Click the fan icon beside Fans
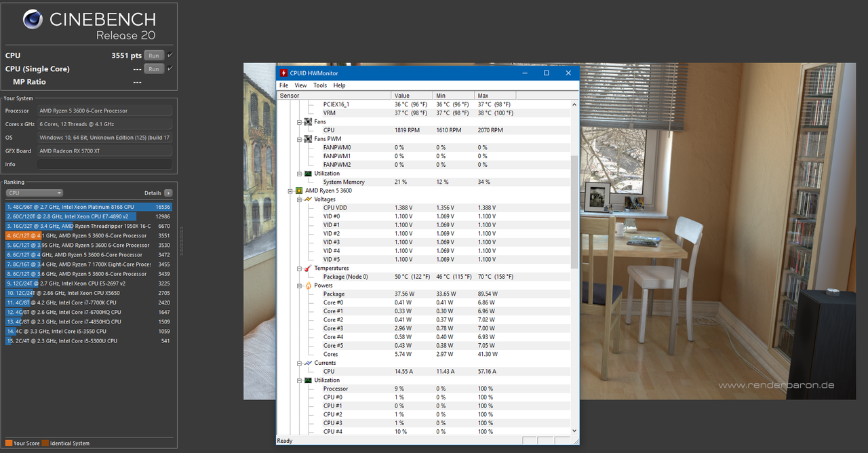The height and width of the screenshot is (453, 868). (308, 121)
